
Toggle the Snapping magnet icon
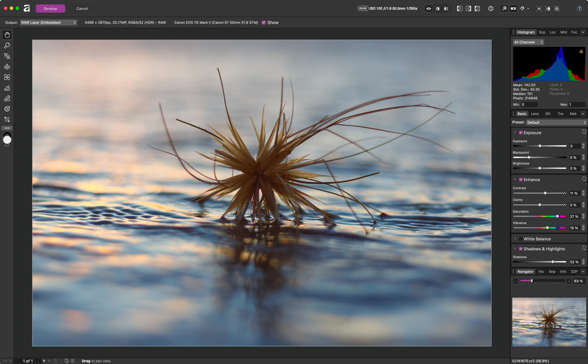522,9
